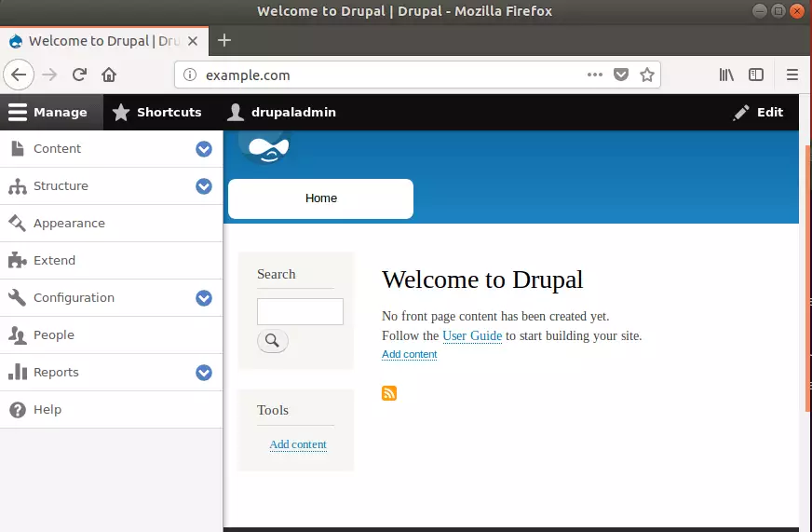Open the Reports admin page

pos(56,373)
